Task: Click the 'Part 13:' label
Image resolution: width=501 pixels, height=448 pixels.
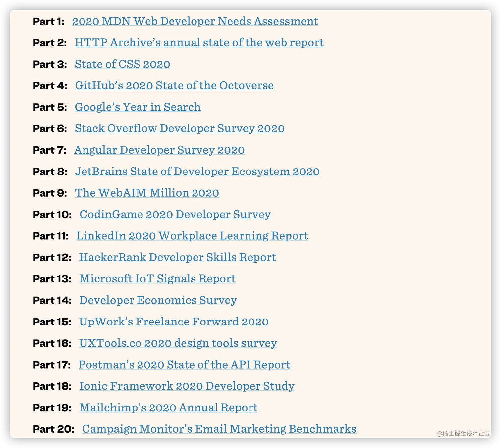Action: [x=52, y=279]
